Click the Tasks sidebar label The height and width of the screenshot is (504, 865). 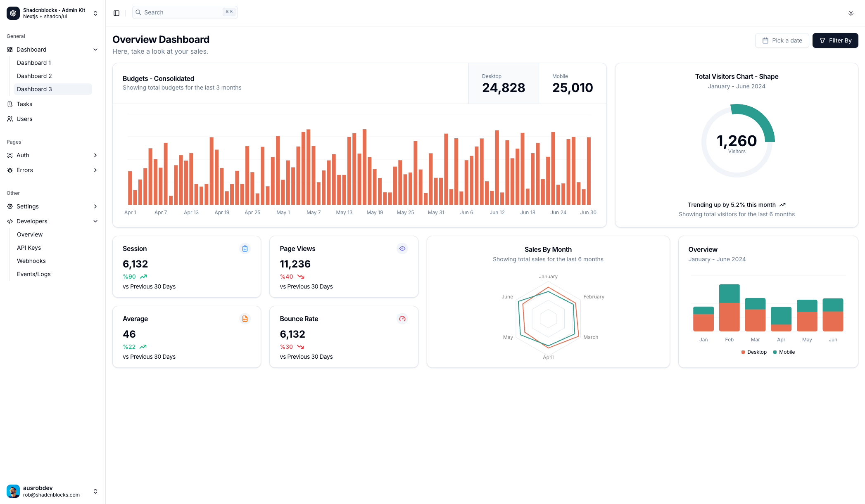24,104
